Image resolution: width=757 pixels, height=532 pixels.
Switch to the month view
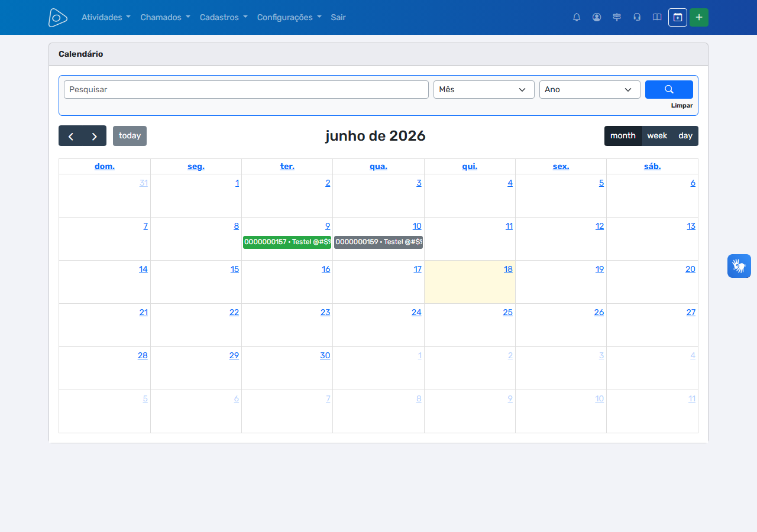point(623,136)
